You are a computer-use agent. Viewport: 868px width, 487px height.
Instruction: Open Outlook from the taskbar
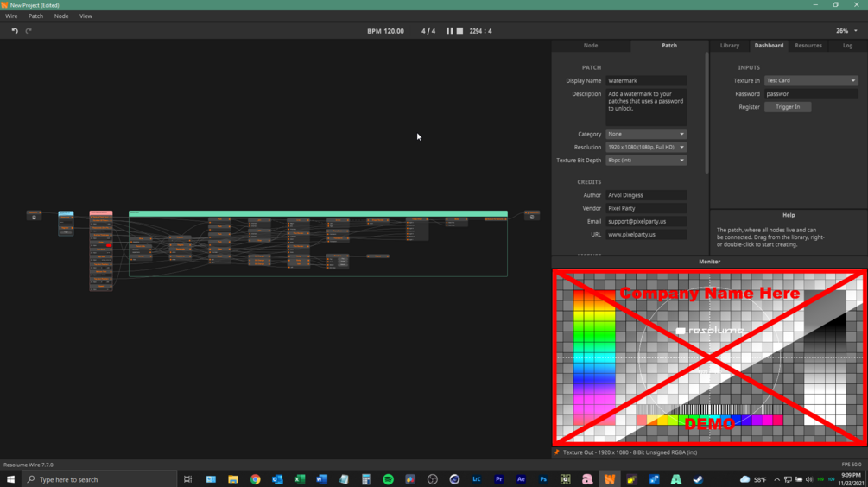(277, 479)
